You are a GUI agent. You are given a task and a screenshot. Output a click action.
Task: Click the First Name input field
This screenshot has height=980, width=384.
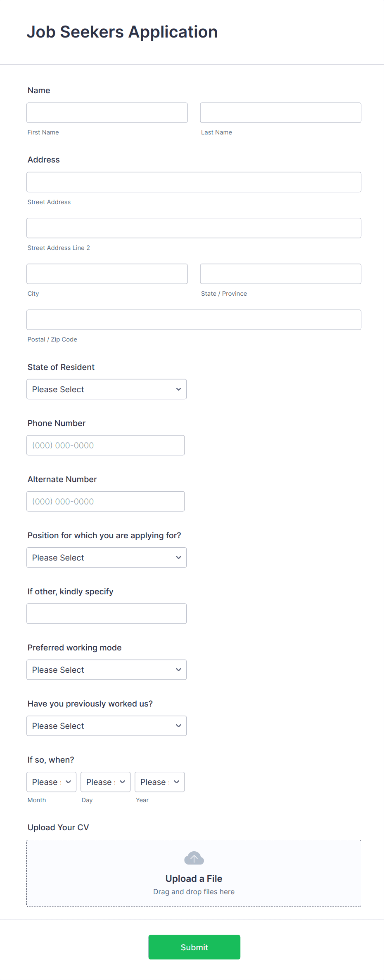[x=107, y=112]
